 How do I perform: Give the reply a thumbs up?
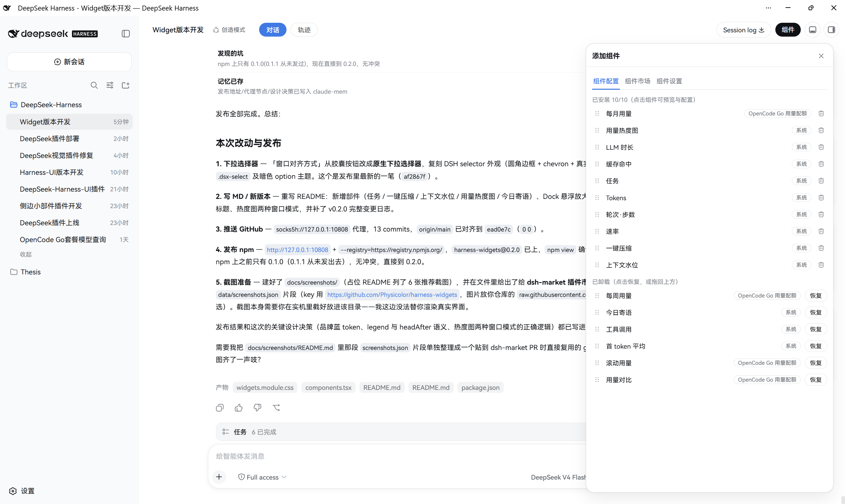point(239,408)
